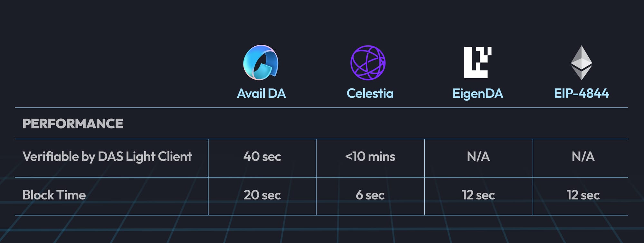Image resolution: width=644 pixels, height=243 pixels.
Task: Select the Verifiable by DAS Light Client row label
Action: [107, 157]
